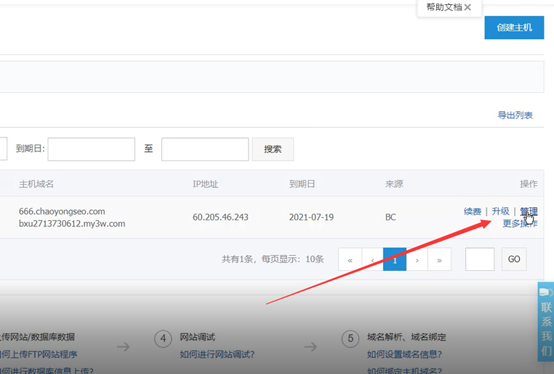Viewport: 554px width, 374px height.
Task: Click the 创建主机 button
Action: coord(514,28)
